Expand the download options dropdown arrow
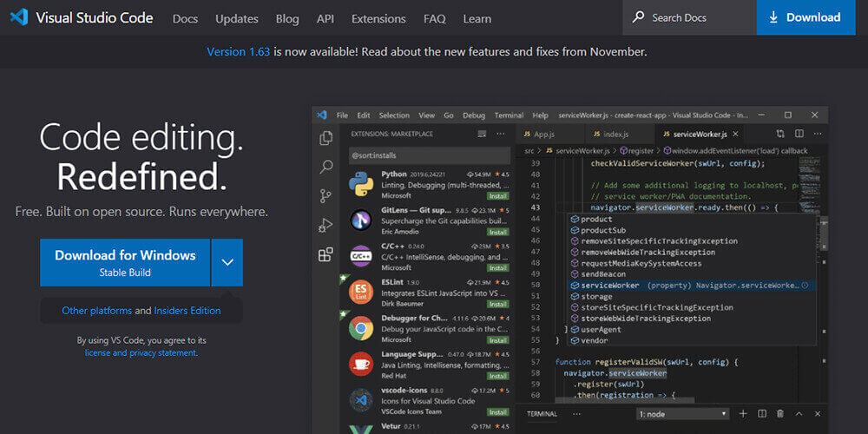Viewport: 868px width, 434px height. 227,262
